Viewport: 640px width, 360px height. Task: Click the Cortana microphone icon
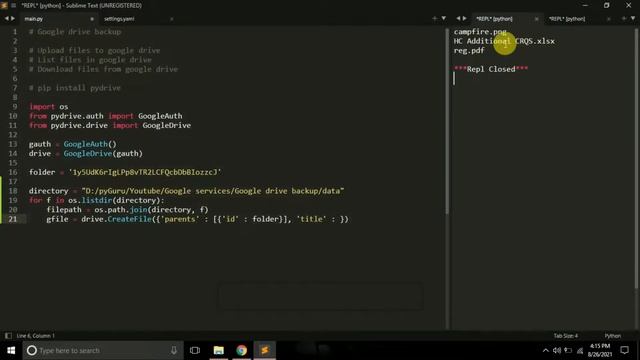tap(174, 350)
